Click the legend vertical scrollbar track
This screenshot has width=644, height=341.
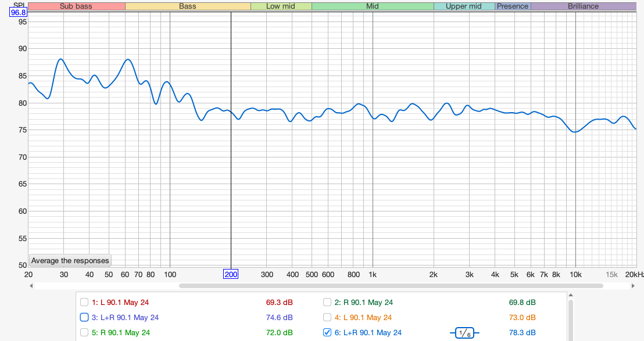570,320
